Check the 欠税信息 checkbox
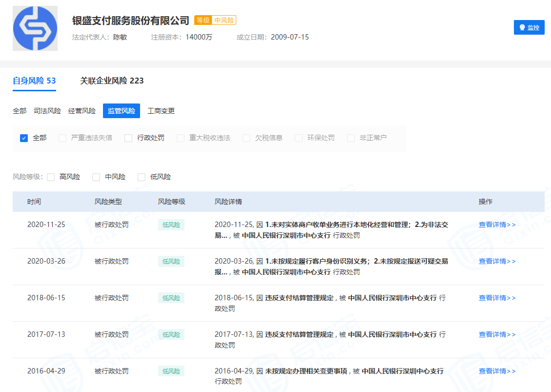 [x=246, y=138]
